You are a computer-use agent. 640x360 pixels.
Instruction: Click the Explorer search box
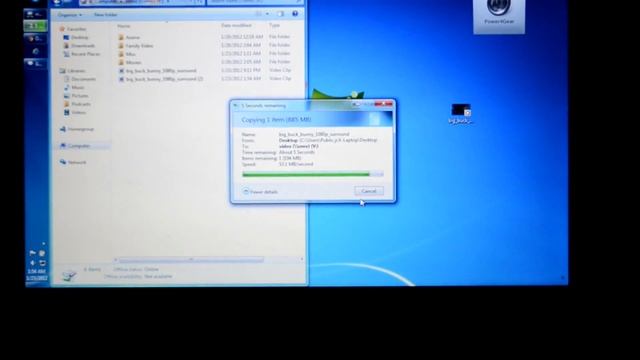[256, 2]
